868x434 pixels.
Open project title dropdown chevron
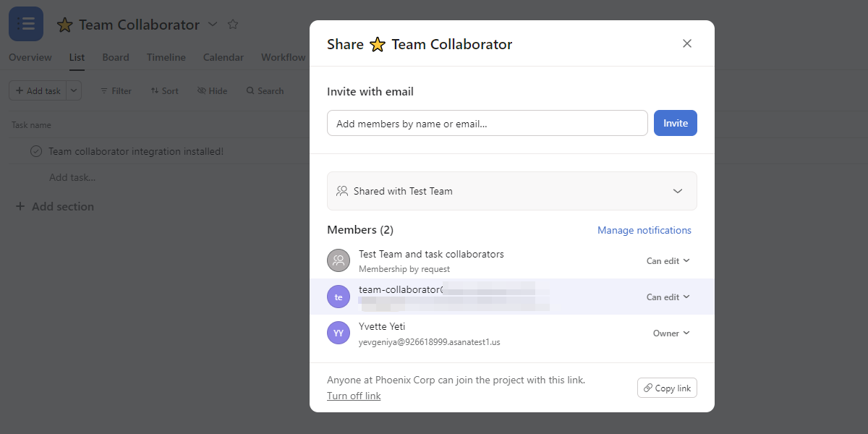pos(213,24)
